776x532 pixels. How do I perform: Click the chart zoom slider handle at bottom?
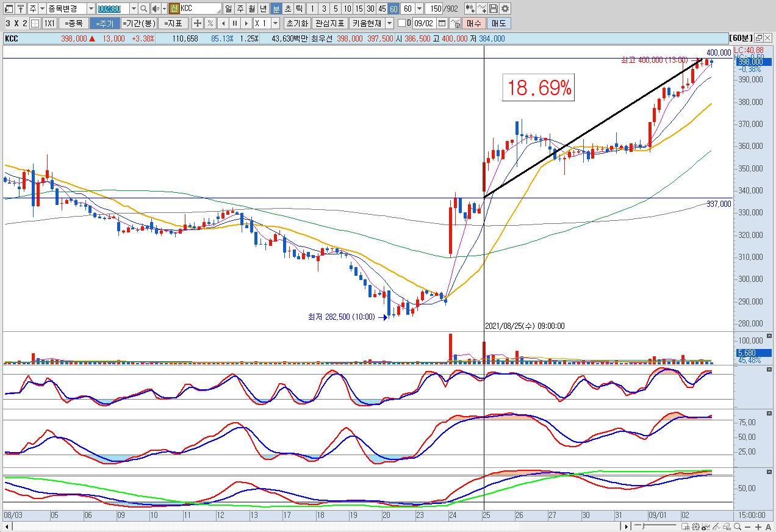click(x=642, y=526)
